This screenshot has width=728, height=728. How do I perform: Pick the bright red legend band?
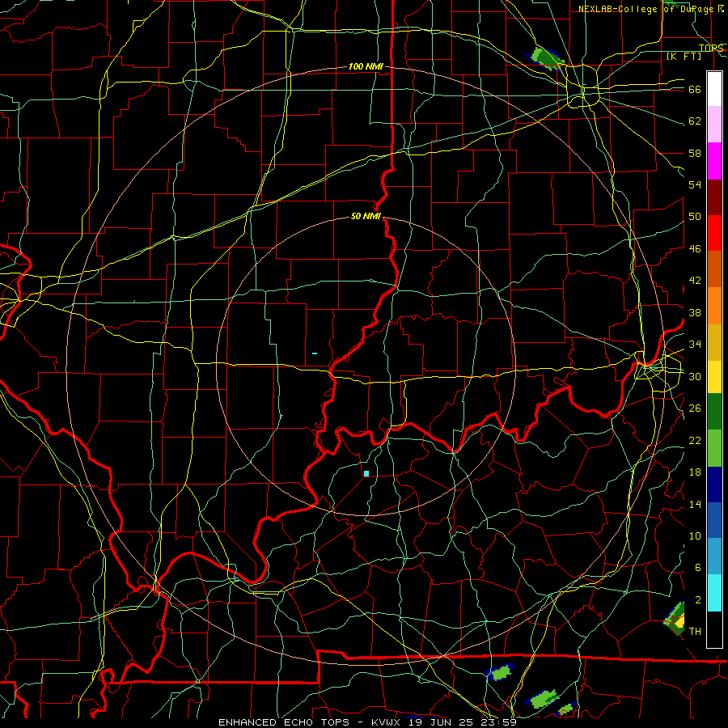pyautogui.click(x=714, y=233)
